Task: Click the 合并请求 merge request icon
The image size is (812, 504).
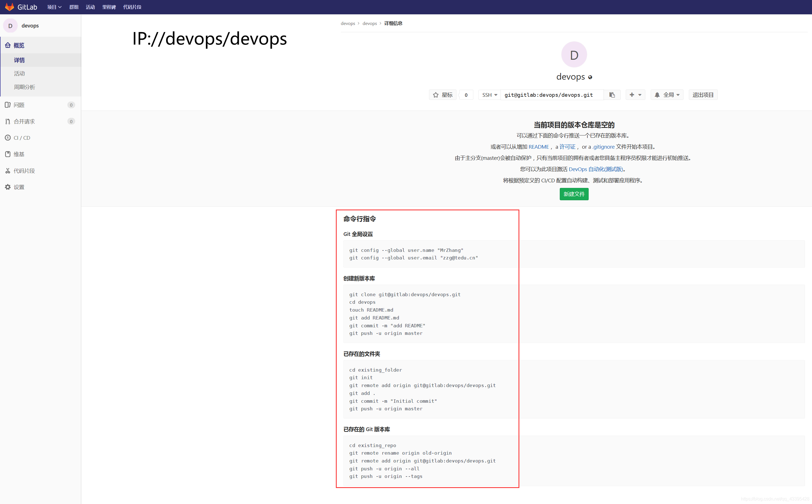Action: (x=8, y=121)
